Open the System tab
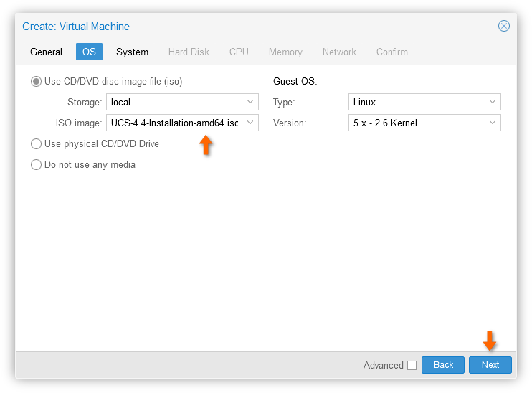 coord(132,52)
